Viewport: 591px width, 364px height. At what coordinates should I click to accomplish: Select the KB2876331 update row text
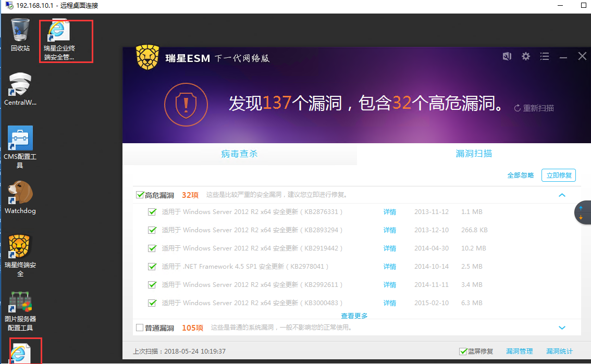[x=252, y=212]
